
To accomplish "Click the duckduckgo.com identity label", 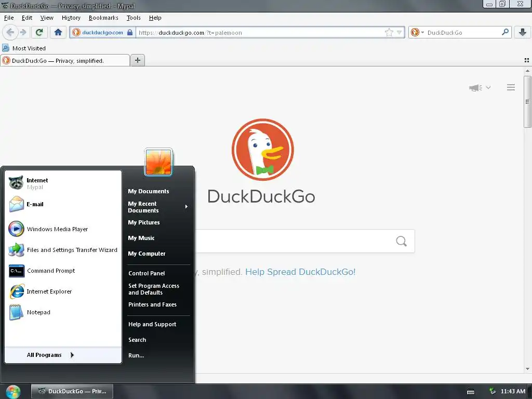I will tap(102, 33).
